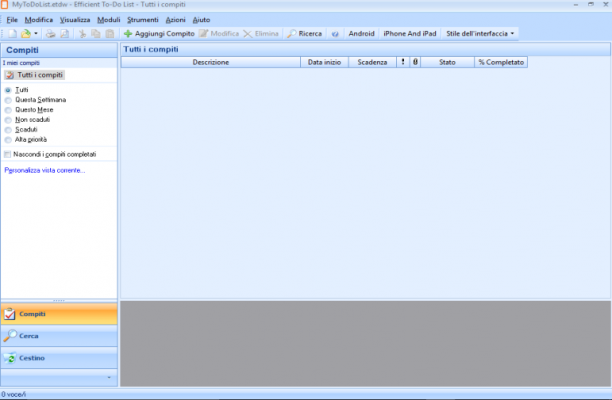Select the Questo Mese radio button
The height and width of the screenshot is (400, 612).
[8, 110]
